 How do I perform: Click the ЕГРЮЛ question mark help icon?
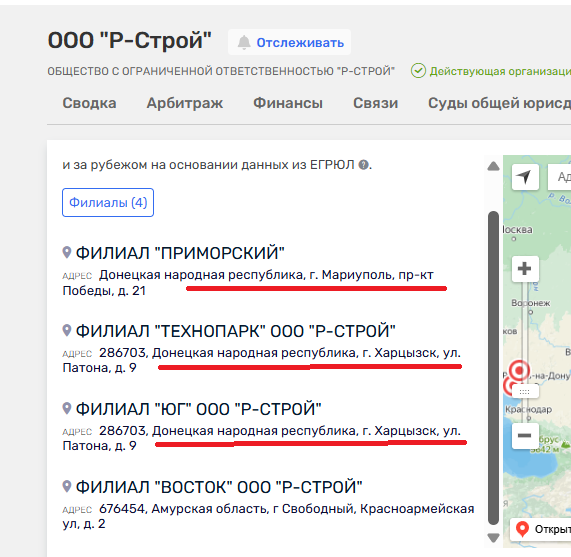pyautogui.click(x=363, y=165)
